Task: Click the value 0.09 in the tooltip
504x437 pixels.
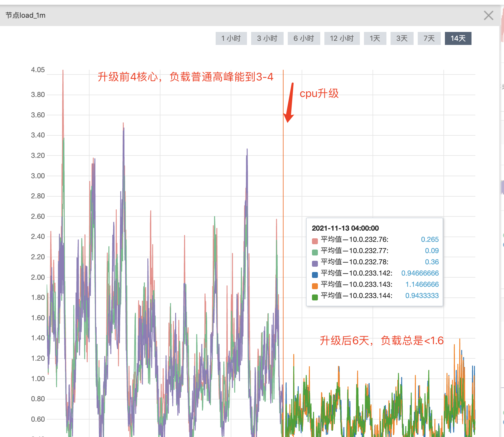Action: tap(432, 251)
